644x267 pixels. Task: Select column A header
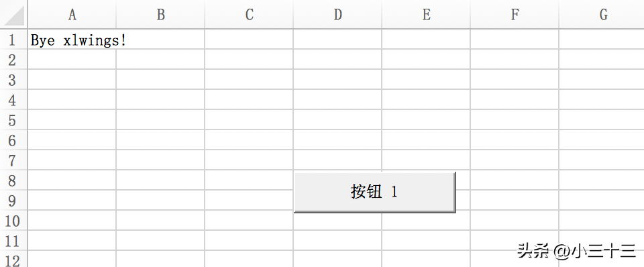pos(72,14)
